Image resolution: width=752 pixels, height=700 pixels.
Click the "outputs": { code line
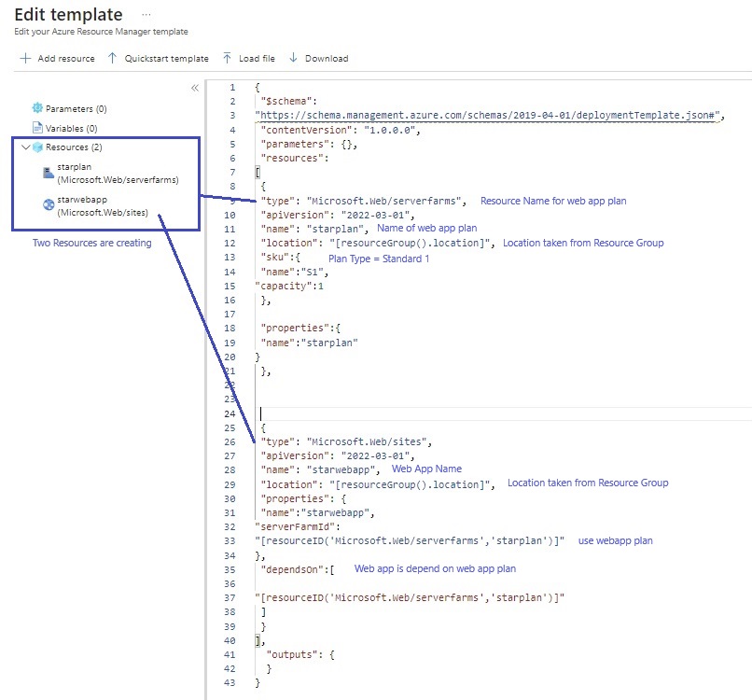[x=300, y=655]
